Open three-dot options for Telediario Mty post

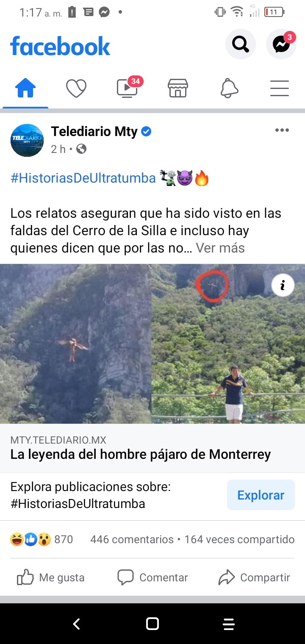[x=282, y=130]
